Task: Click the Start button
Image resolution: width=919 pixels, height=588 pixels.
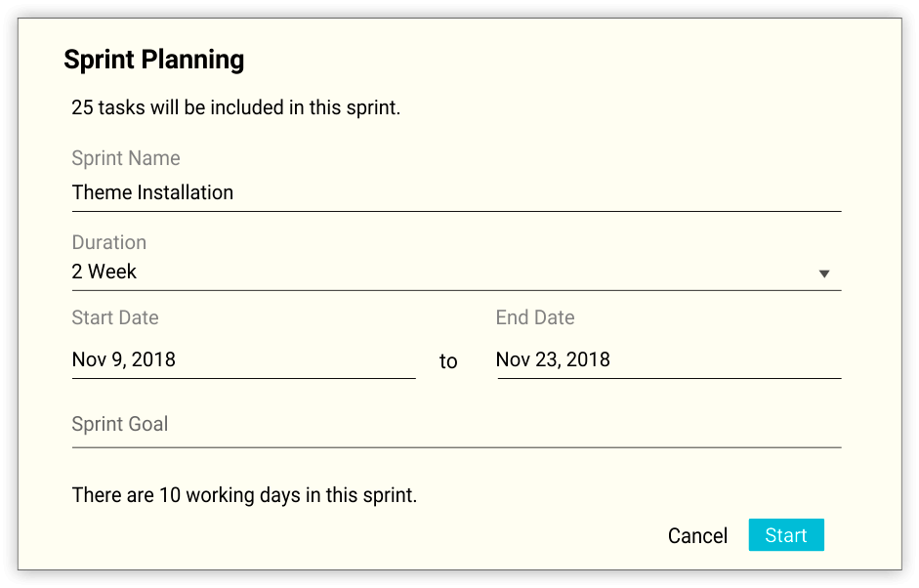Action: [x=785, y=535]
